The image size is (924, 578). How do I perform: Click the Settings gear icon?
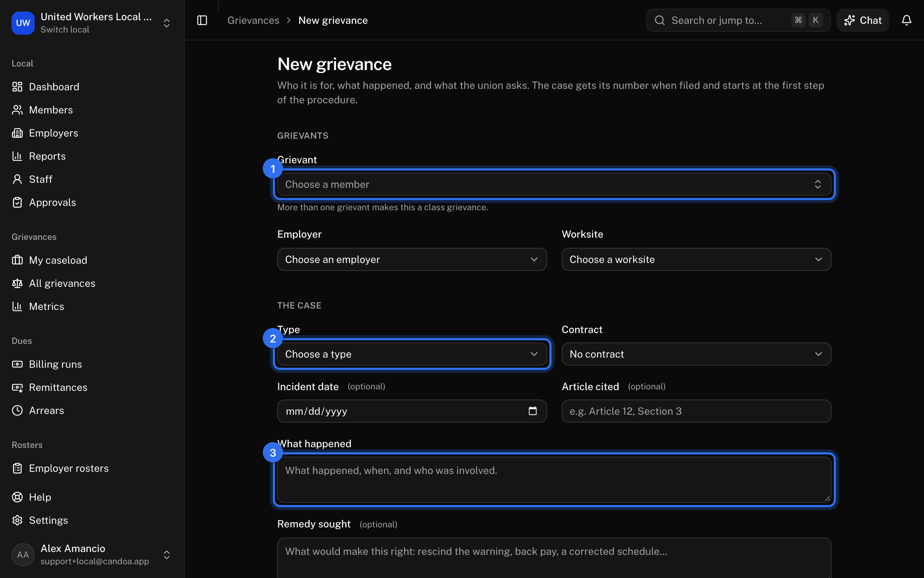[17, 520]
